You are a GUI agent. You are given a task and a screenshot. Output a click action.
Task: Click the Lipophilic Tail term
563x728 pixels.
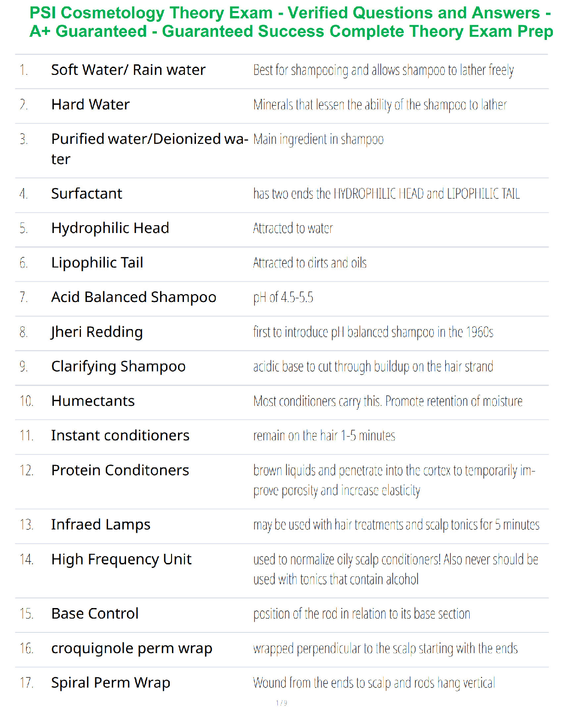[x=98, y=263]
